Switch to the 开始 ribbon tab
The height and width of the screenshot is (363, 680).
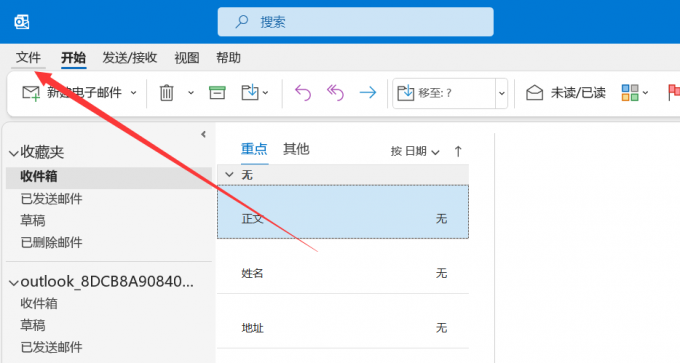[x=73, y=58]
